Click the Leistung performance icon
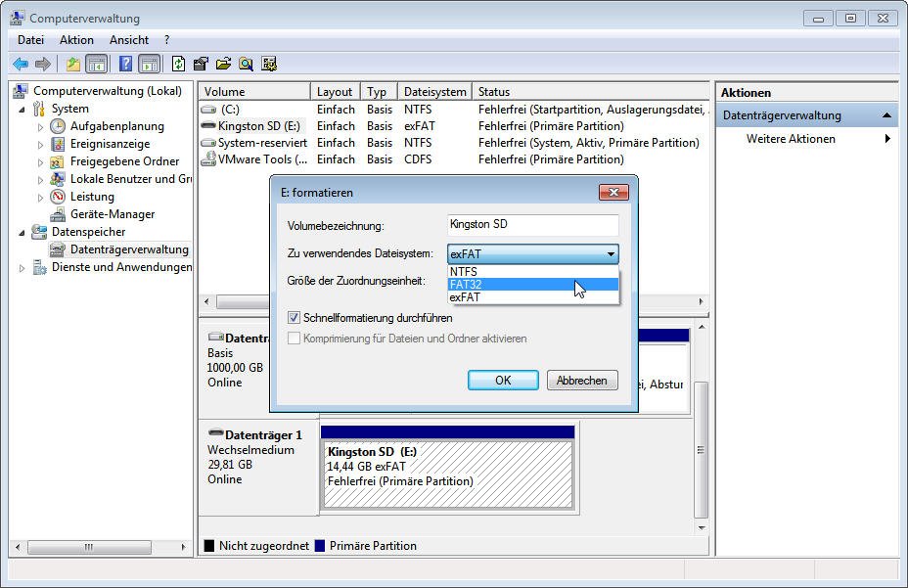This screenshot has height=588, width=908. click(58, 197)
